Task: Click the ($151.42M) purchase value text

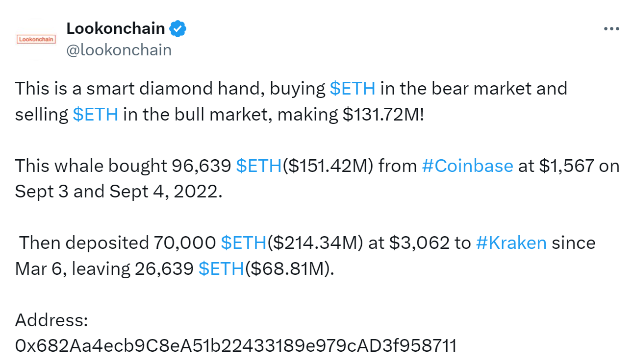Action: pyautogui.click(x=329, y=166)
